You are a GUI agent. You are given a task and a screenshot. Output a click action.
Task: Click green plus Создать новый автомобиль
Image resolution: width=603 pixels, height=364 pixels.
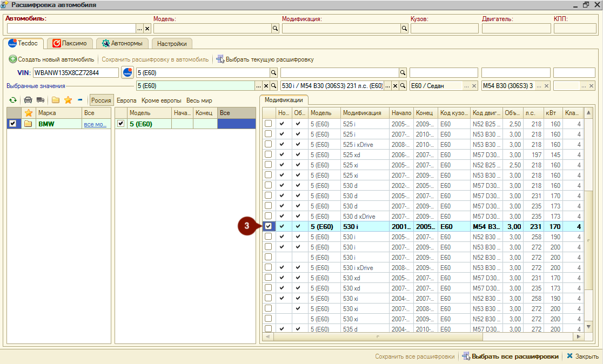51,59
